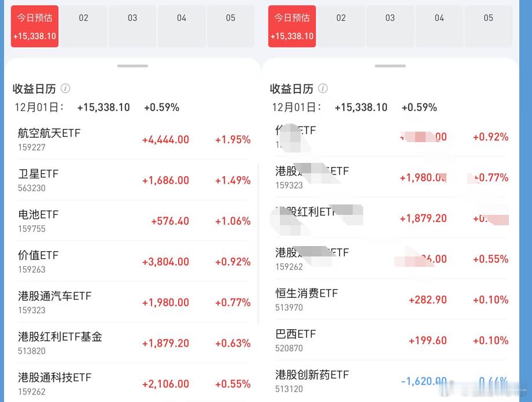The image size is (532, 402).
Task: Select the 电池ETF 159755 entry
Action: pos(133,221)
